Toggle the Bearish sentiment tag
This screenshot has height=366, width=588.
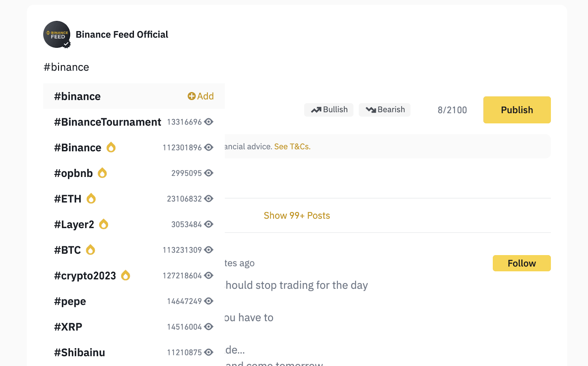click(385, 110)
